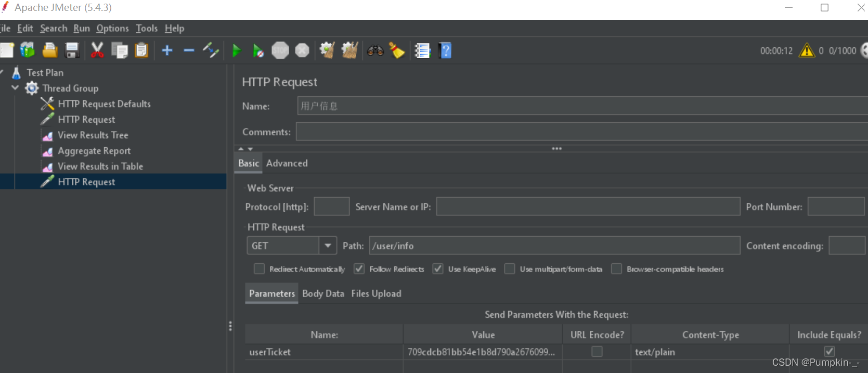Viewport: 868px width, 373px height.
Task: Click the Save floppy disk icon
Action: point(72,50)
